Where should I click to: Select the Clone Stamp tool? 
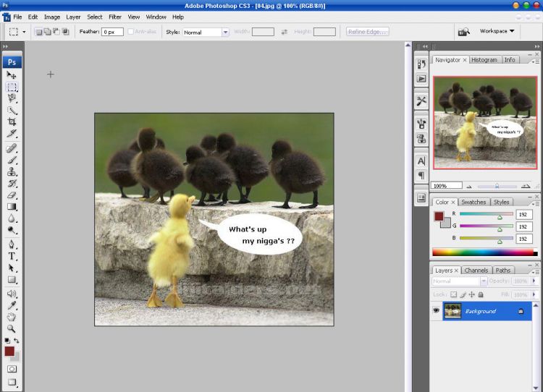(12, 171)
